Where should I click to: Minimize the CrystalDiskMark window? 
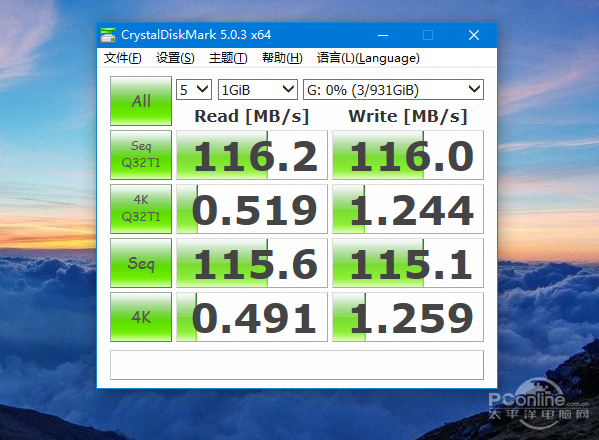point(383,35)
